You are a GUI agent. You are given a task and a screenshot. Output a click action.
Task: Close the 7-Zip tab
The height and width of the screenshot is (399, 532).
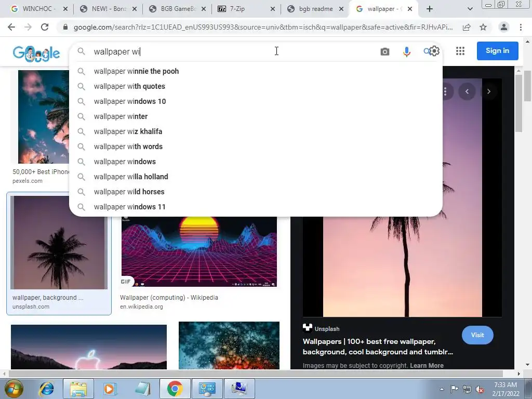(273, 9)
